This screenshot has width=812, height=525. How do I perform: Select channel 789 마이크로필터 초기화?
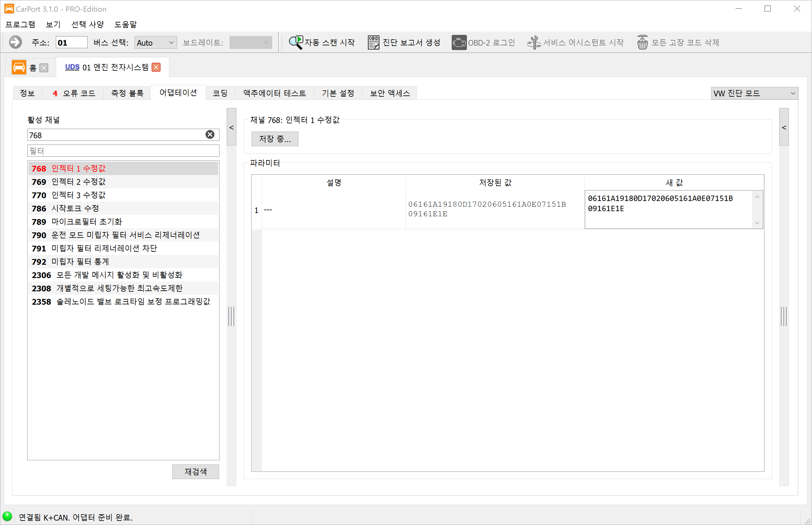click(x=123, y=222)
